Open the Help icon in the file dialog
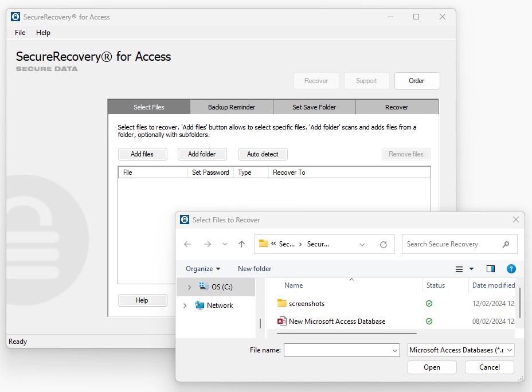The image size is (532, 392). [x=511, y=268]
